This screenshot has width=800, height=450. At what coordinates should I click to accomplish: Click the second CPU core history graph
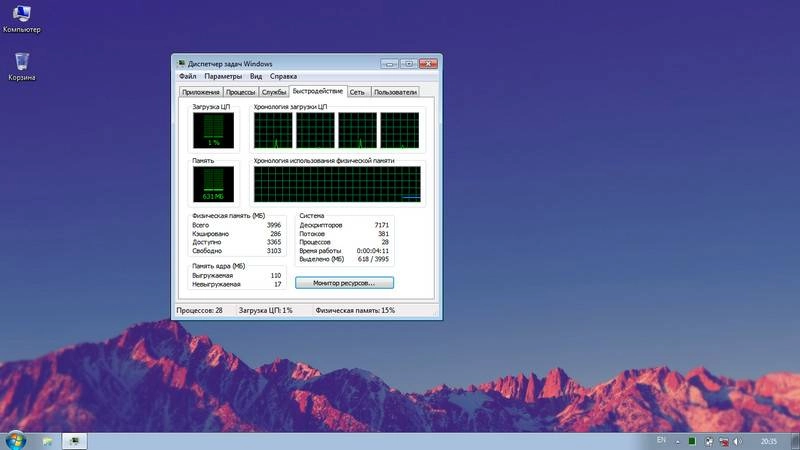click(315, 131)
